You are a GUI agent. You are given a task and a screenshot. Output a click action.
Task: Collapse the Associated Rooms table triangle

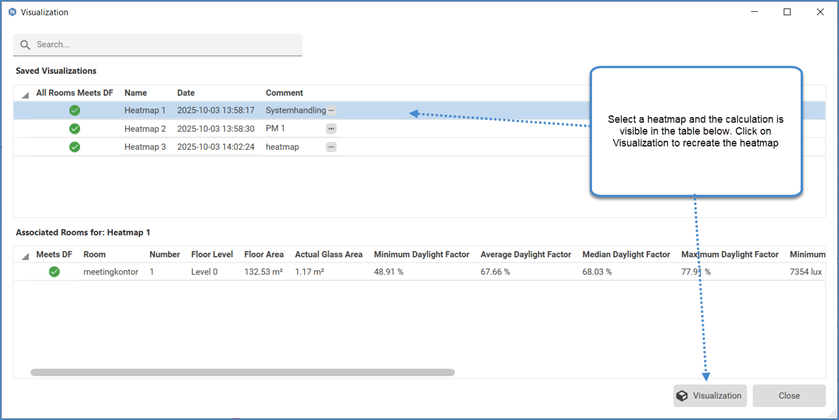coord(25,256)
